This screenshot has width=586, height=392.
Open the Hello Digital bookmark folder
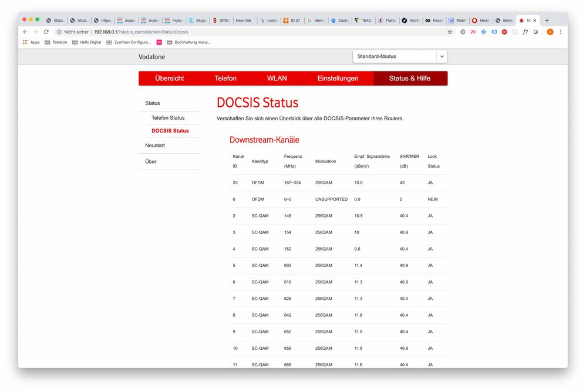tap(86, 42)
